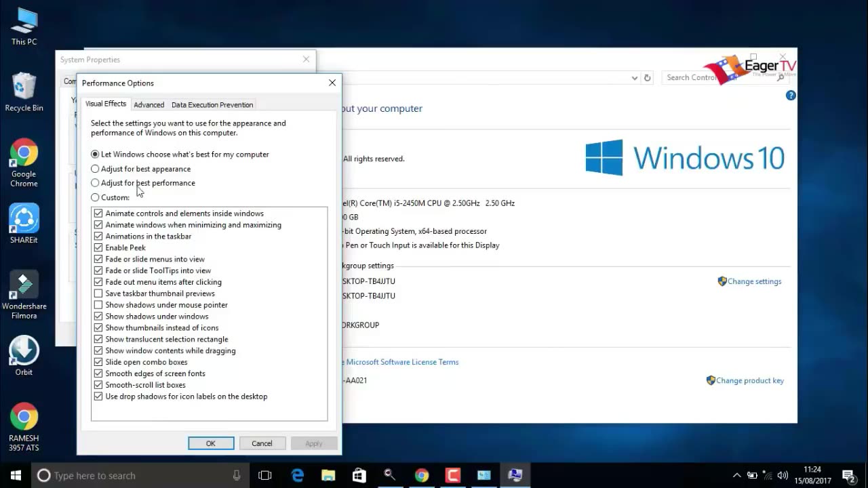Screen dimensions: 868x488
Task: Toggle Use drop shadows for icon labels
Action: [x=98, y=396]
